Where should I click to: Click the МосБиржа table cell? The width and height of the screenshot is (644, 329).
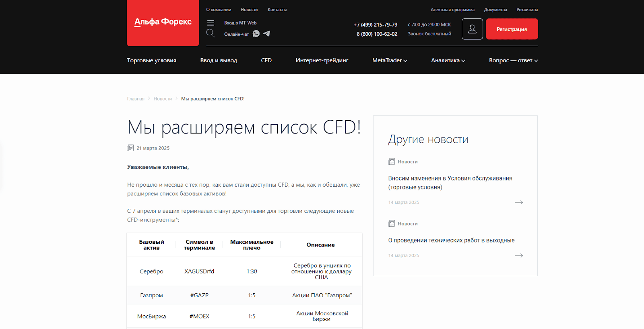[151, 316]
